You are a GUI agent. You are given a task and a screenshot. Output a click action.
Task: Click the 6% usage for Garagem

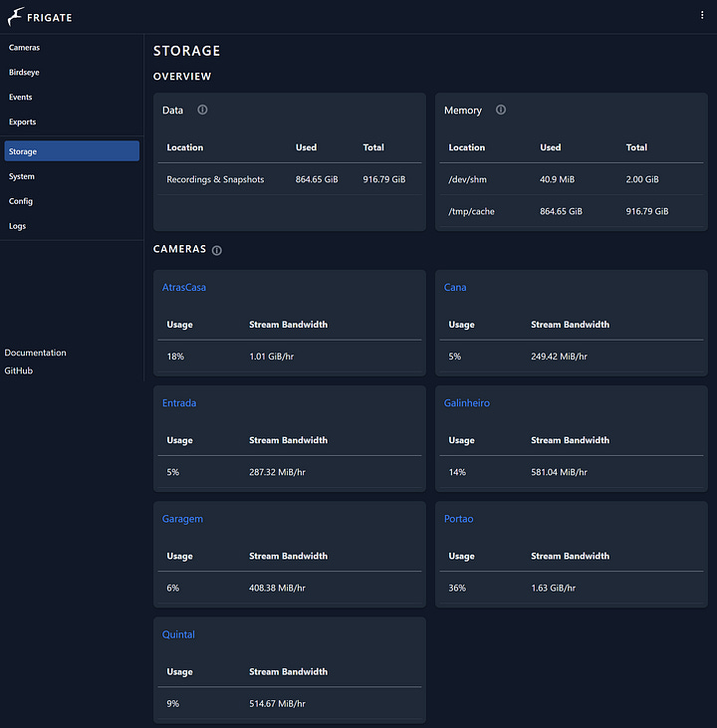coord(172,588)
